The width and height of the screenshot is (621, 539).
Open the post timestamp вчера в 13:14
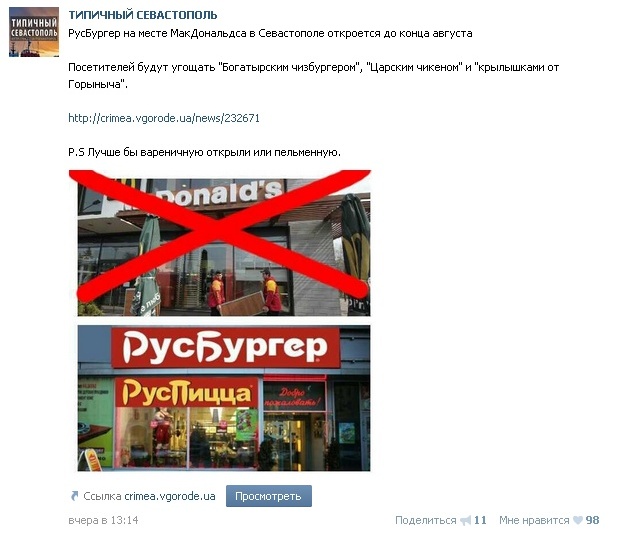pyautogui.click(x=103, y=520)
